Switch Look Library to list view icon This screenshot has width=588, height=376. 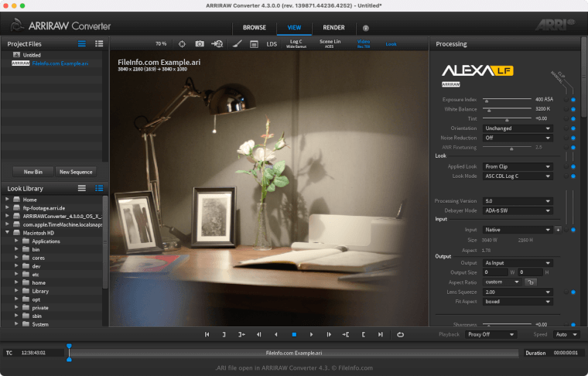(x=81, y=188)
